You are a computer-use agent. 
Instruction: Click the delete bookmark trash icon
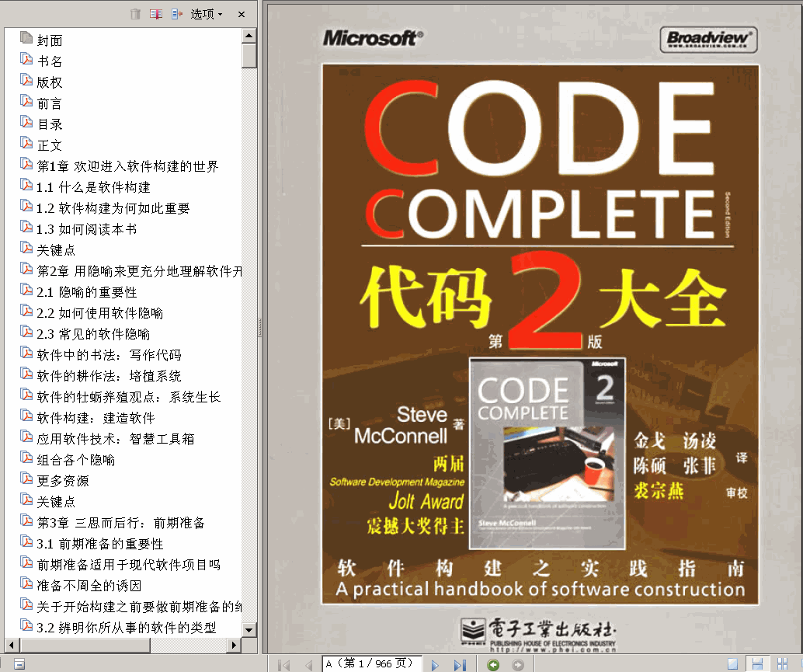coord(136,14)
